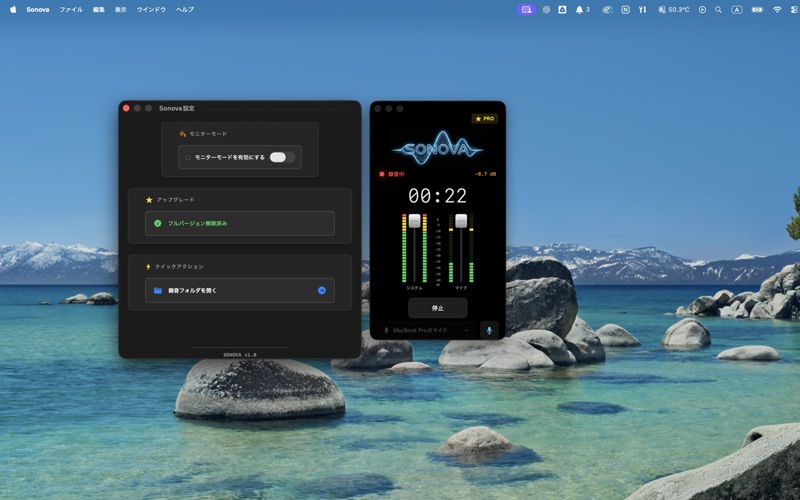Click the -8.7 dB level readout
This screenshot has height=500, width=800.
pyautogui.click(x=485, y=174)
